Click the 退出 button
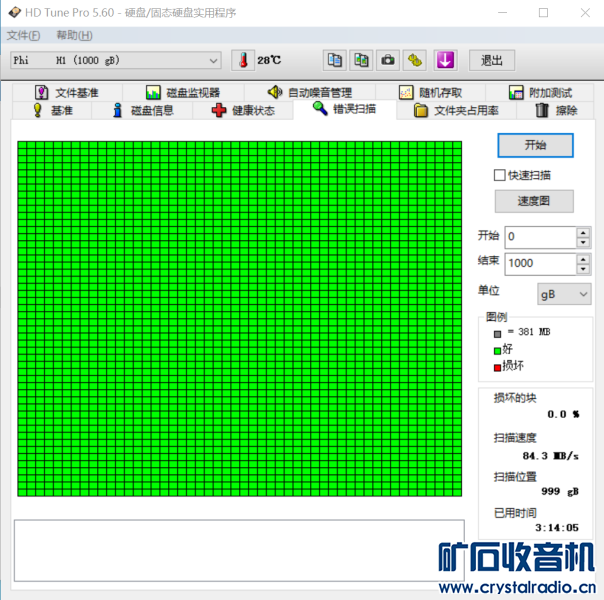The height and width of the screenshot is (600, 604). (492, 60)
